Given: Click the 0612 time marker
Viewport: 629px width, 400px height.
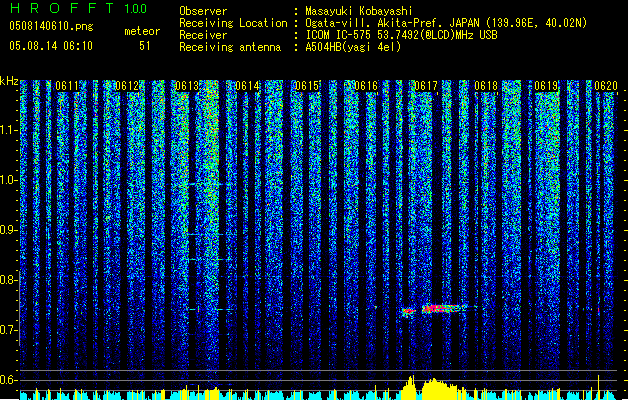Looking at the screenshot, I should click(x=127, y=86).
